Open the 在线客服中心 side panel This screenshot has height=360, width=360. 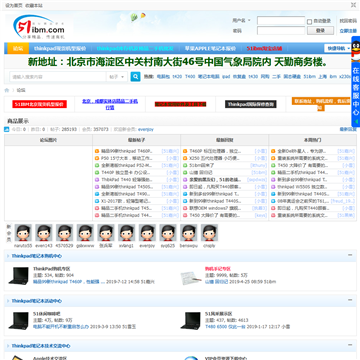[x=356, y=90]
